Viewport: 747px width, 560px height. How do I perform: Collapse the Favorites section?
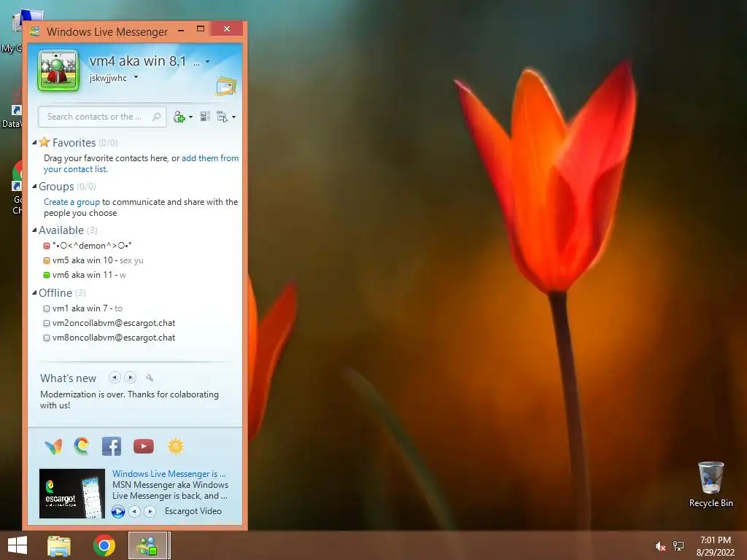[34, 142]
